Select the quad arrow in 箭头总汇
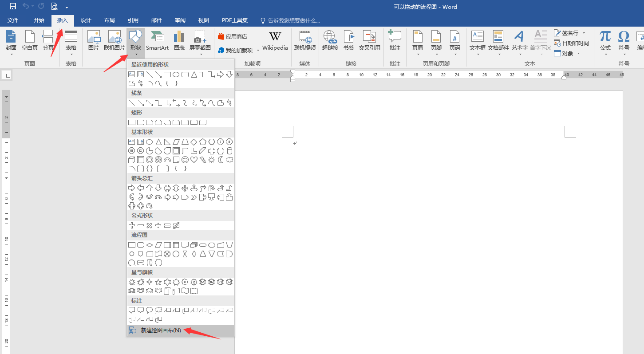The image size is (644, 354). pyautogui.click(x=185, y=188)
